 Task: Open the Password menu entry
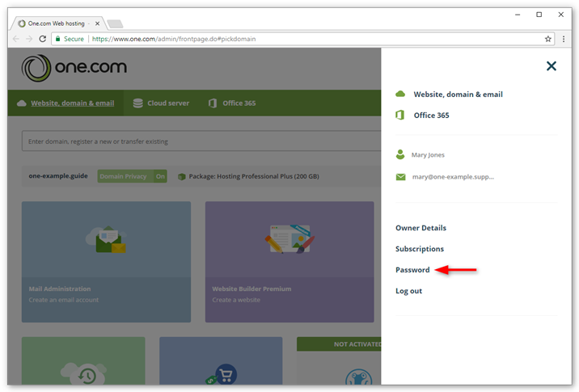point(412,270)
